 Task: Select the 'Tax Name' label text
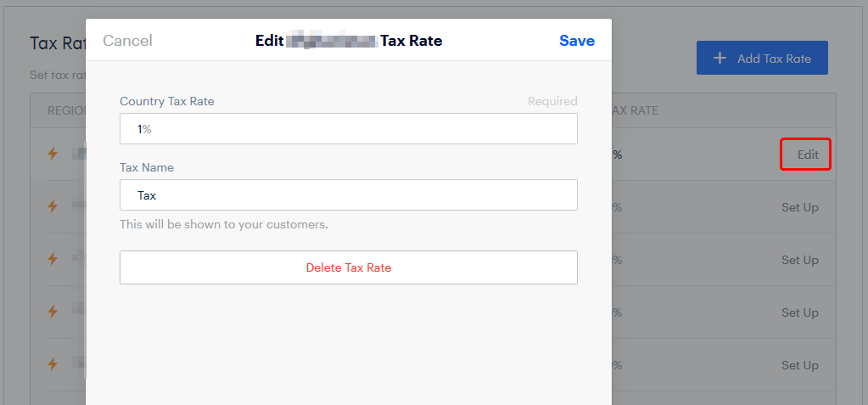pyautogui.click(x=147, y=167)
